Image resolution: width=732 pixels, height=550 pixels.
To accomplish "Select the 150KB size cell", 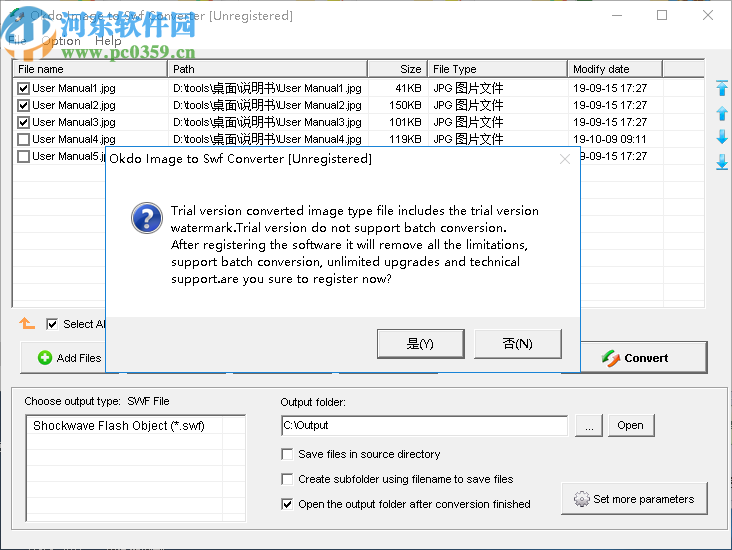I will [x=398, y=105].
